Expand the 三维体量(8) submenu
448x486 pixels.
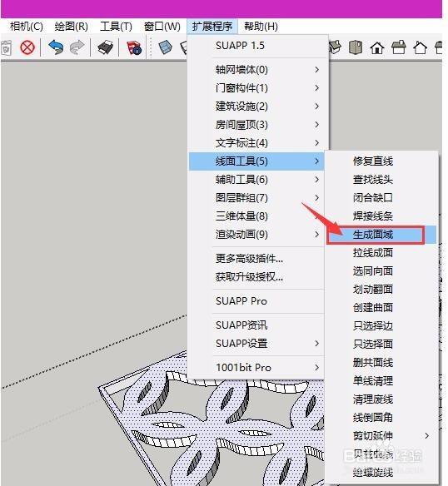pyautogui.click(x=256, y=216)
